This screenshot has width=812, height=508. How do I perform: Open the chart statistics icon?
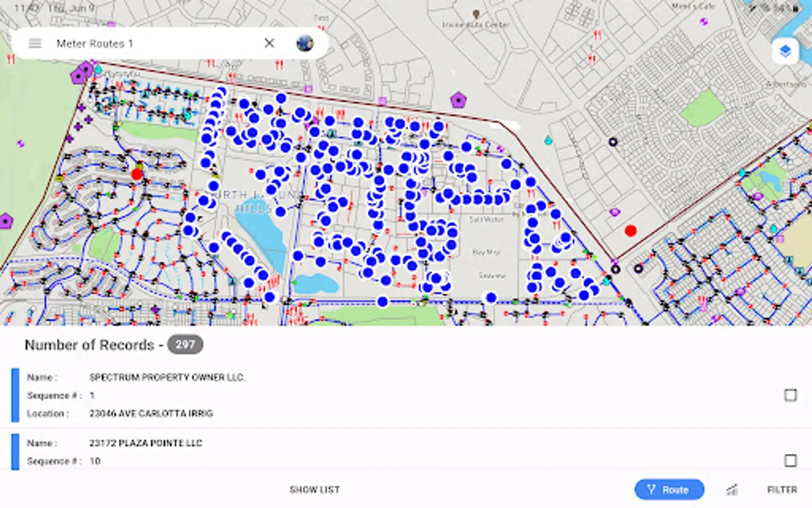(x=732, y=489)
